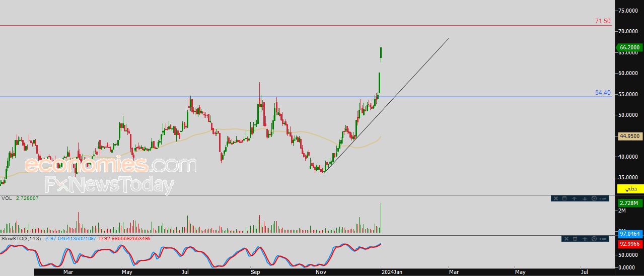Click the first May label on time axis
644x276 pixels.
127,272
